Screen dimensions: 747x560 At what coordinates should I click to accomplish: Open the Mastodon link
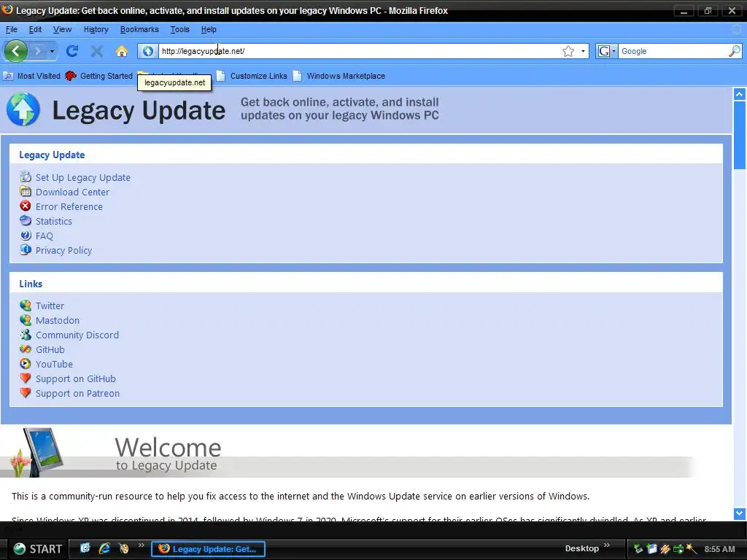58,321
